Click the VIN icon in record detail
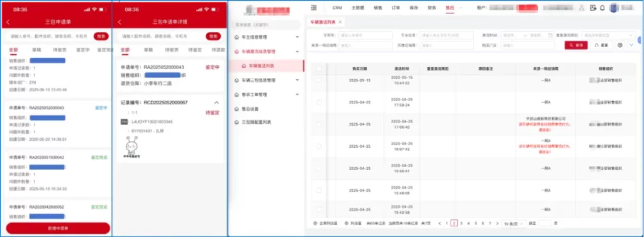Screen dimensions: 644x237 coord(124,122)
